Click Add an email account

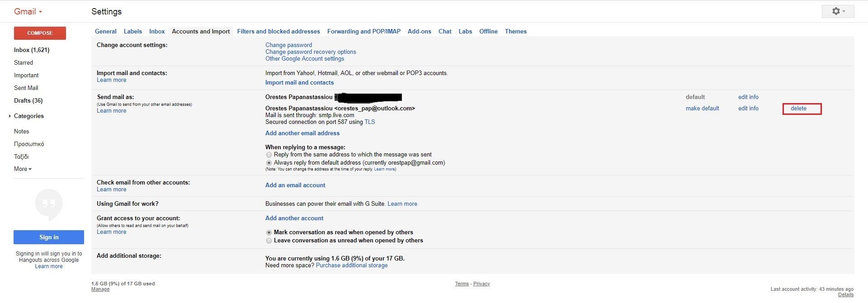click(x=295, y=185)
